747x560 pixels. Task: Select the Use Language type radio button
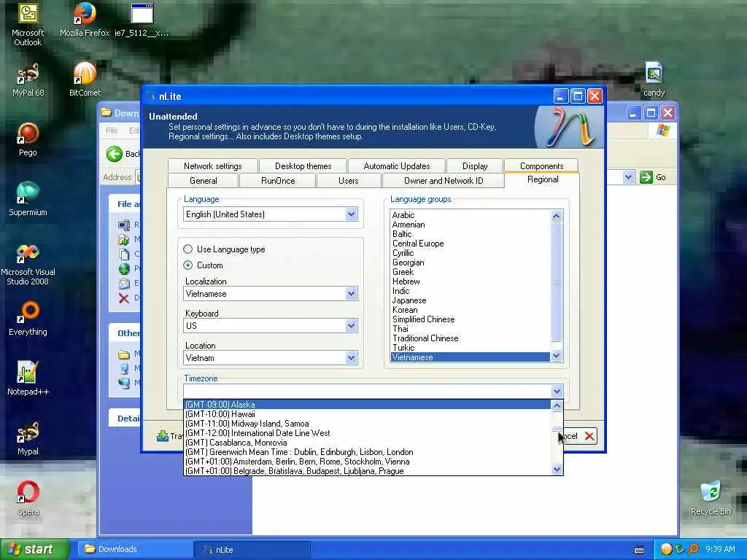[188, 249]
